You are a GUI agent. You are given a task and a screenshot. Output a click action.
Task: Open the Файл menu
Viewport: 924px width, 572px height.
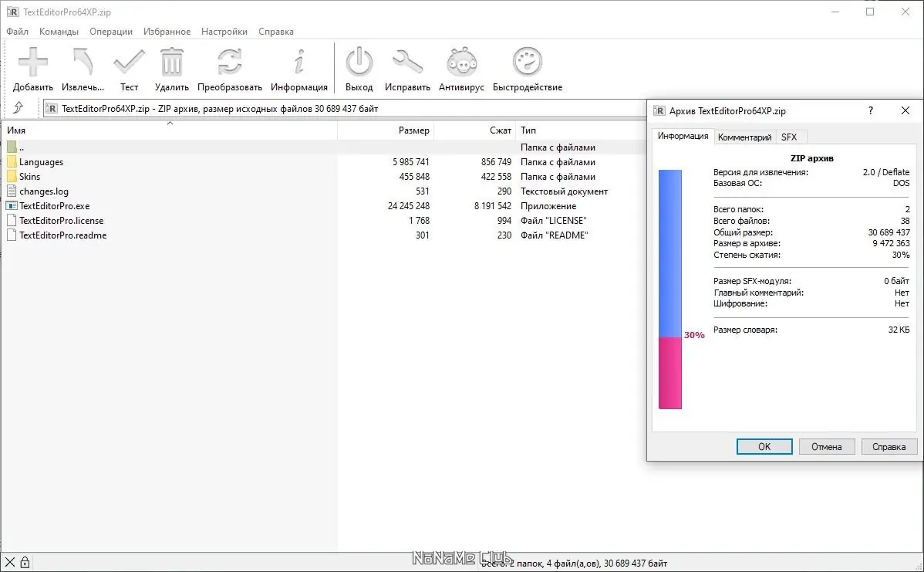pos(17,31)
